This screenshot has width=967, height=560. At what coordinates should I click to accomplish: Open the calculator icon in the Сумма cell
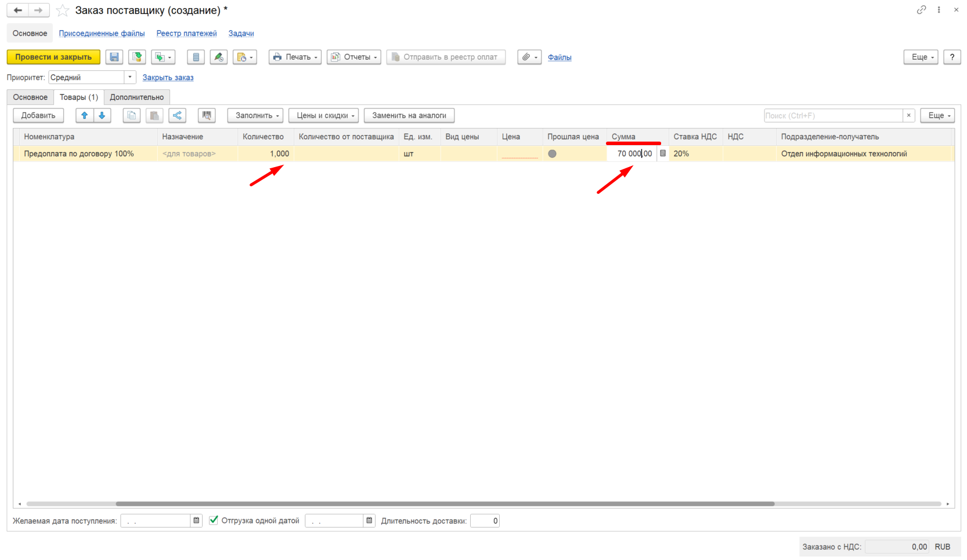(662, 153)
